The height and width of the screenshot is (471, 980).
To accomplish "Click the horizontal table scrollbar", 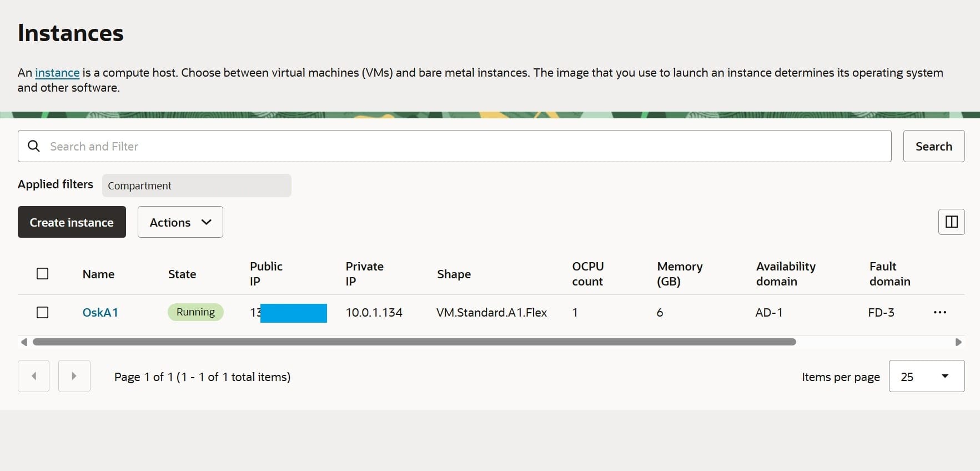I will (x=414, y=342).
